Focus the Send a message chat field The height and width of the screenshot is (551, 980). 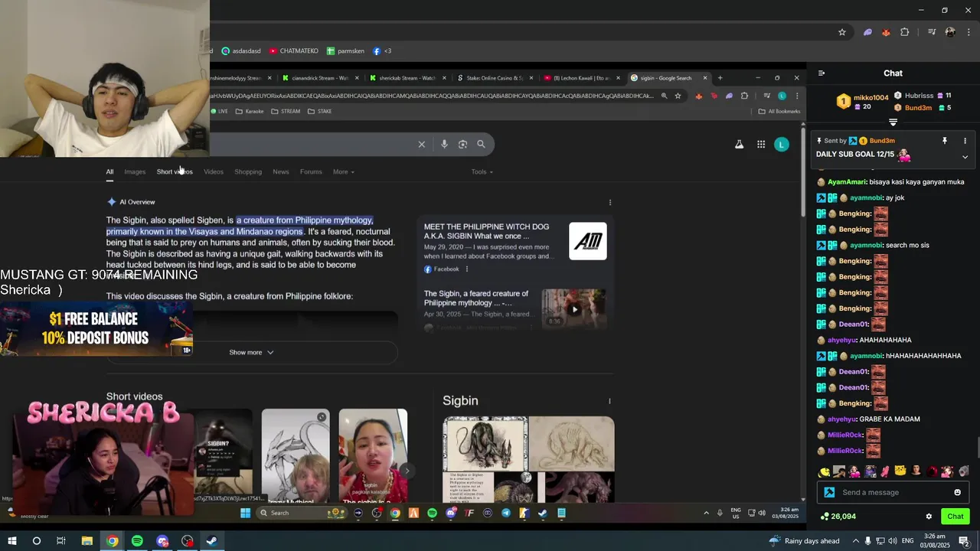tap(893, 492)
